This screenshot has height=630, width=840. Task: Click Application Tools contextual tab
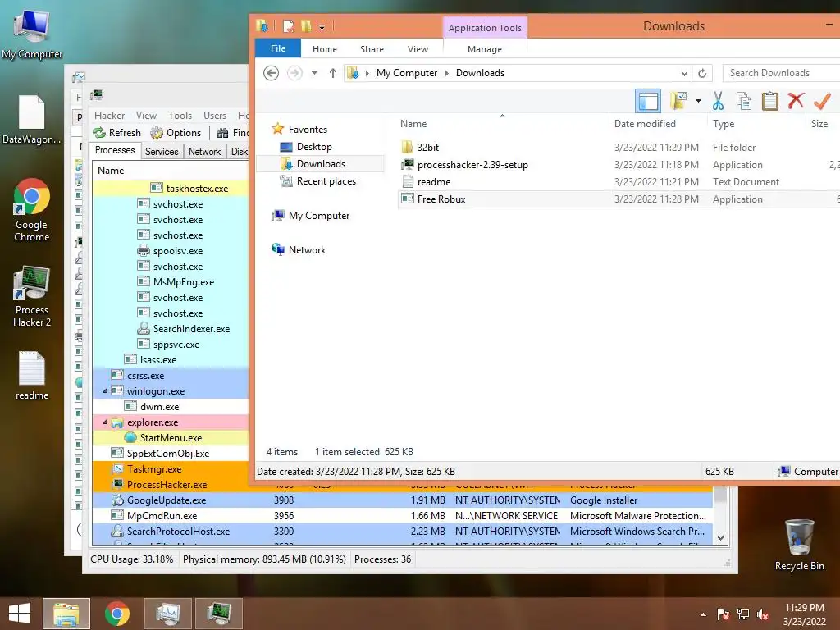click(x=484, y=27)
